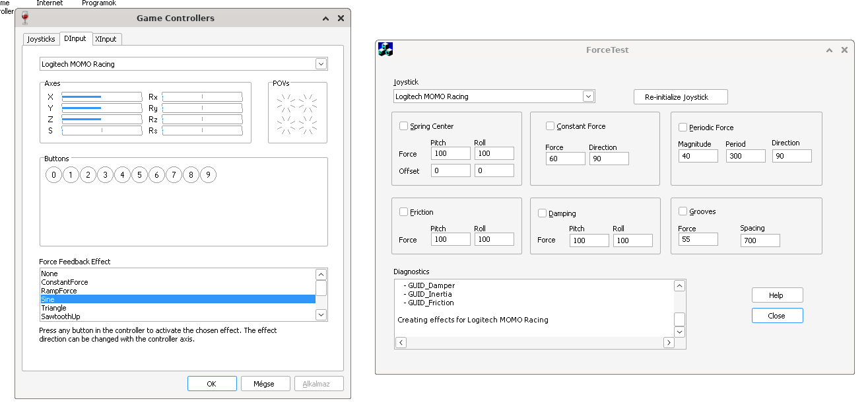This screenshot has height=405, width=868.
Task: Click Constant Force value field showing 60
Action: (566, 159)
